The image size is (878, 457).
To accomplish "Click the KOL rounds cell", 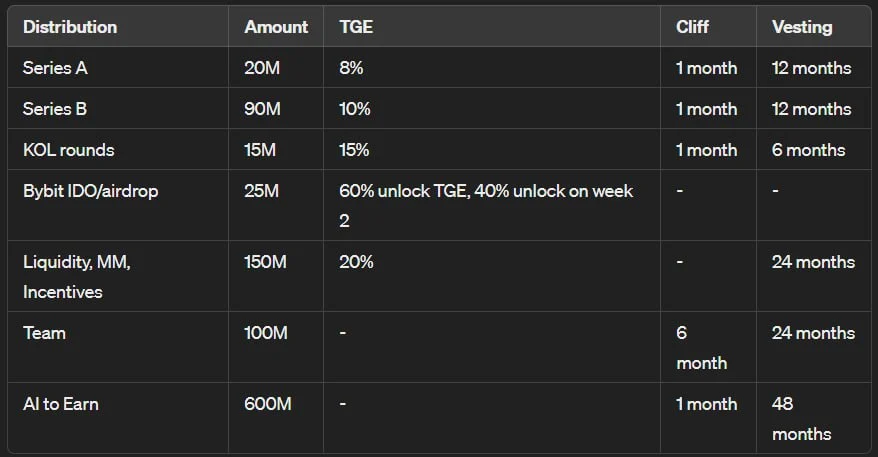I will pyautogui.click(x=69, y=150).
